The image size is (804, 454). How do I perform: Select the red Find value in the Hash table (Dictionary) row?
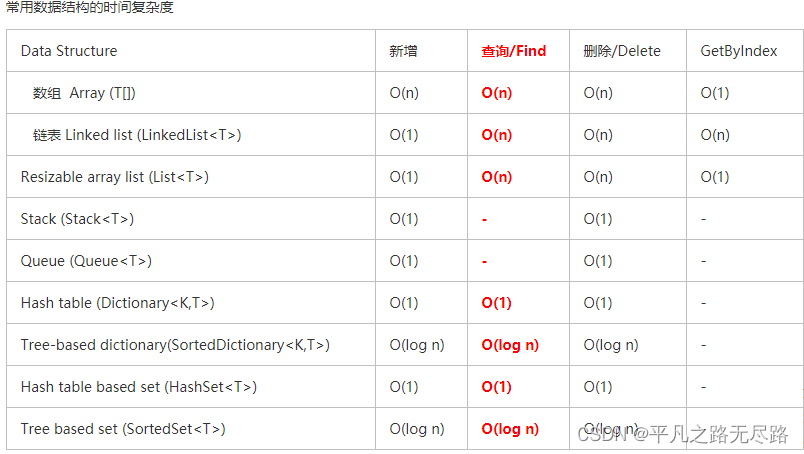[496, 303]
